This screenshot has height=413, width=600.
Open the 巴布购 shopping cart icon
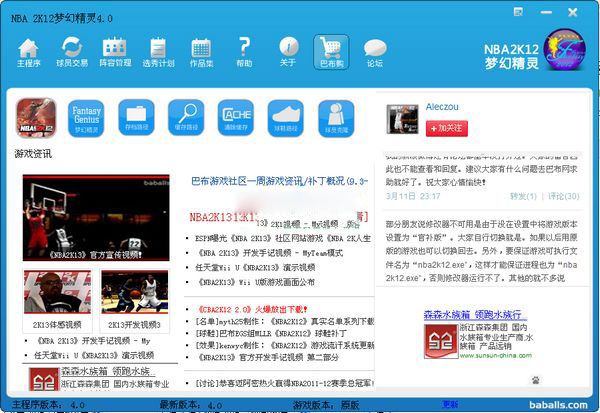pos(331,52)
